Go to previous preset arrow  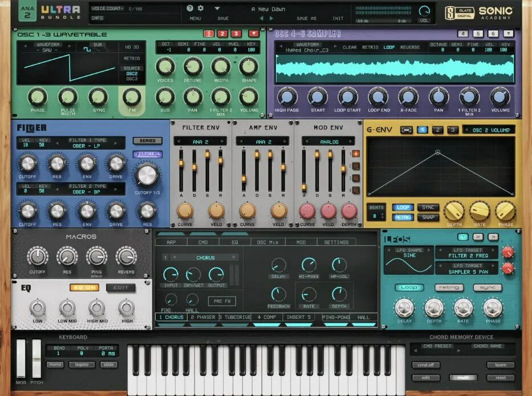pos(262,18)
